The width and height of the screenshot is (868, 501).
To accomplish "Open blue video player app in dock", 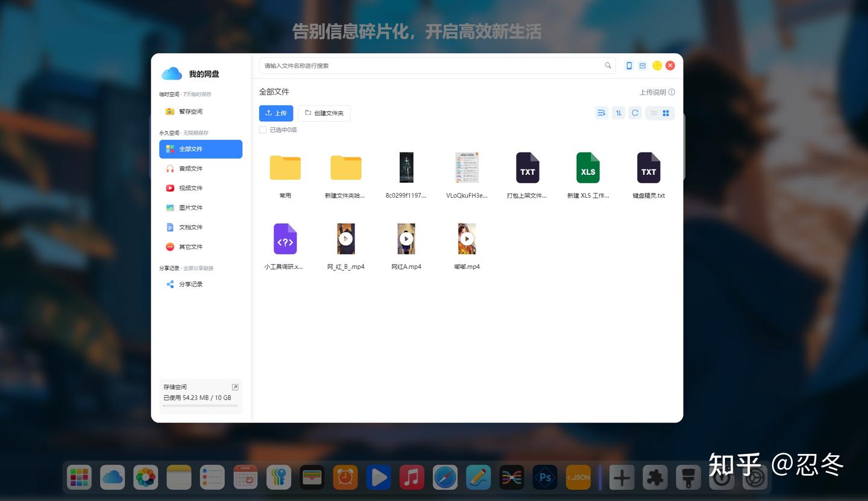I will tap(379, 477).
